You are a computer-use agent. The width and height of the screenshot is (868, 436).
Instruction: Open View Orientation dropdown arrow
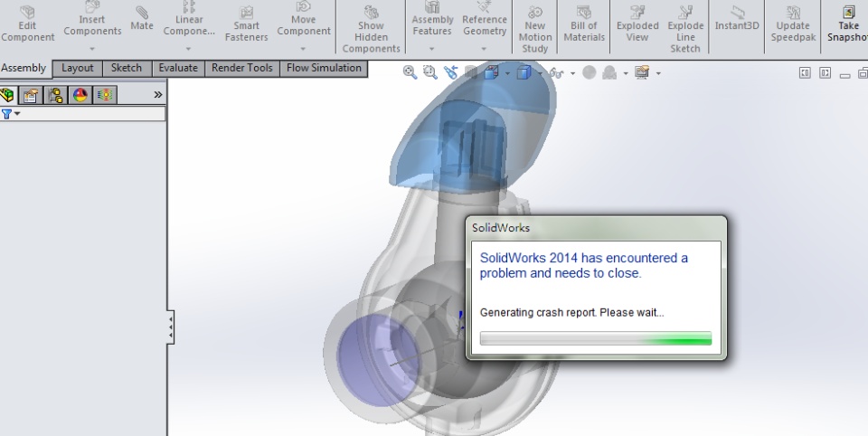click(507, 73)
